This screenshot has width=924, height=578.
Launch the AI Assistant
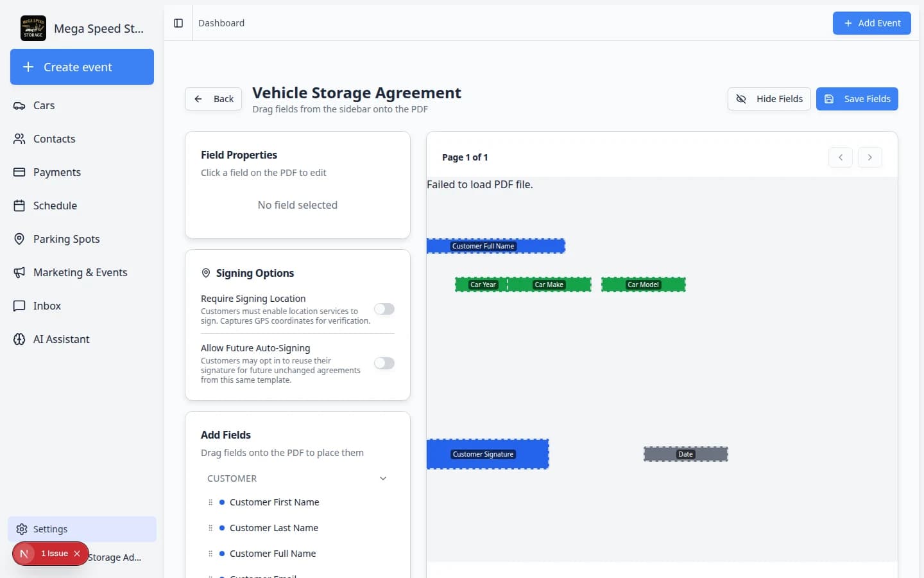tap(82, 339)
